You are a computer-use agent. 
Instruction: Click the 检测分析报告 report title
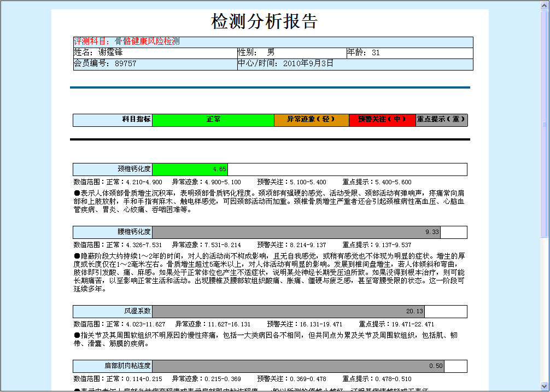coord(264,21)
